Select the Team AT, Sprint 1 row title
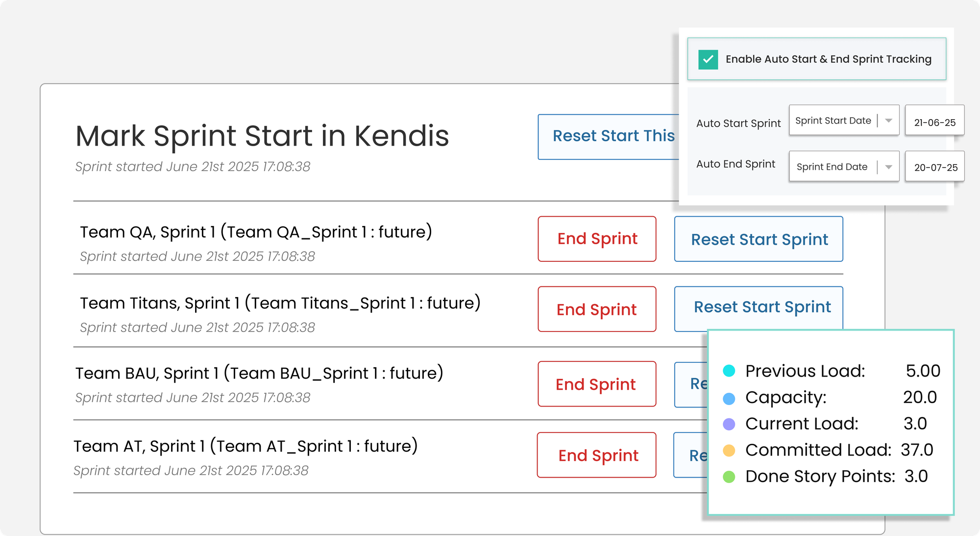Image resolution: width=980 pixels, height=536 pixels. click(x=245, y=447)
